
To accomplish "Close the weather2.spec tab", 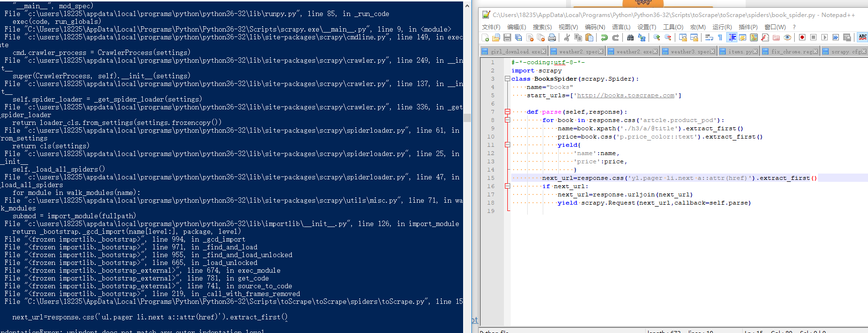I will 601,52.
